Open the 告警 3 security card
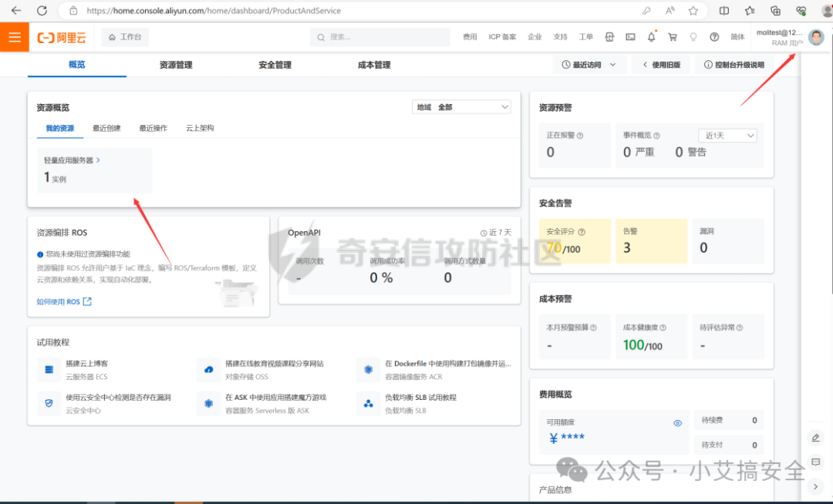 pos(651,241)
